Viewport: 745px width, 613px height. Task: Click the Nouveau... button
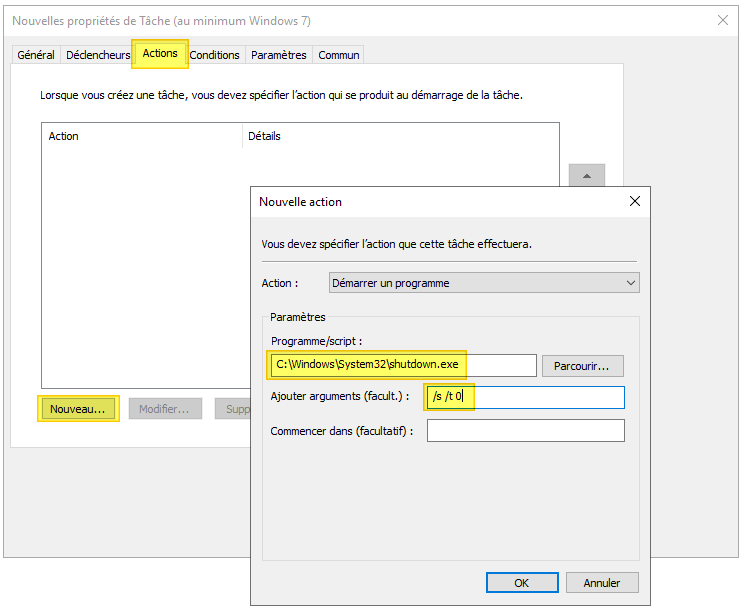[78, 409]
